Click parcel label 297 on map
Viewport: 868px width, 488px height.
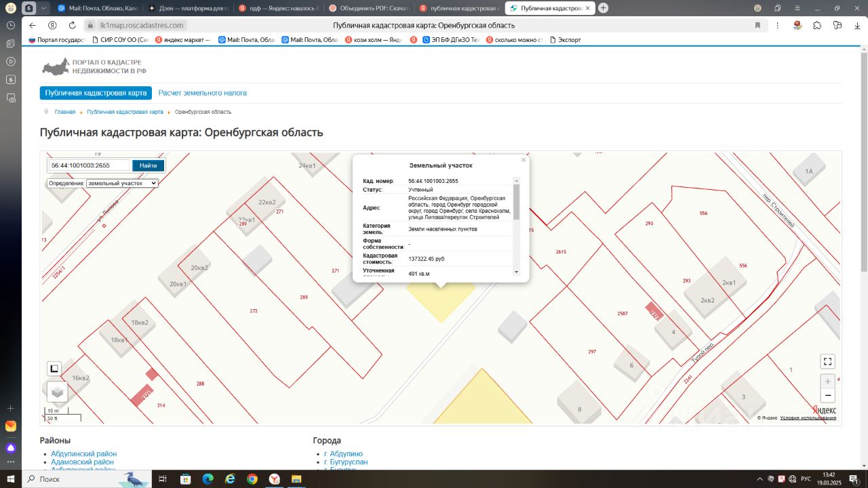point(592,352)
